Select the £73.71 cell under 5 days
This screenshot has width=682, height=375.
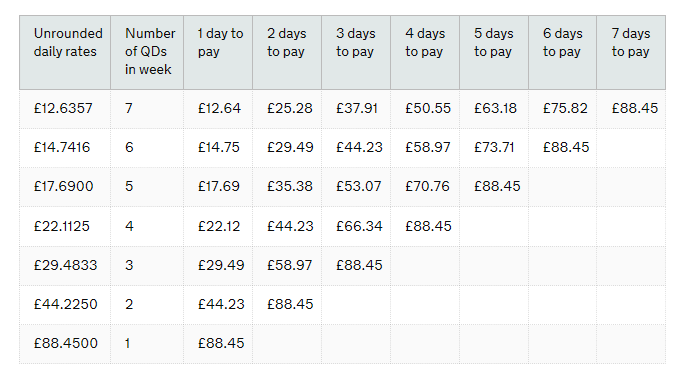click(x=494, y=148)
